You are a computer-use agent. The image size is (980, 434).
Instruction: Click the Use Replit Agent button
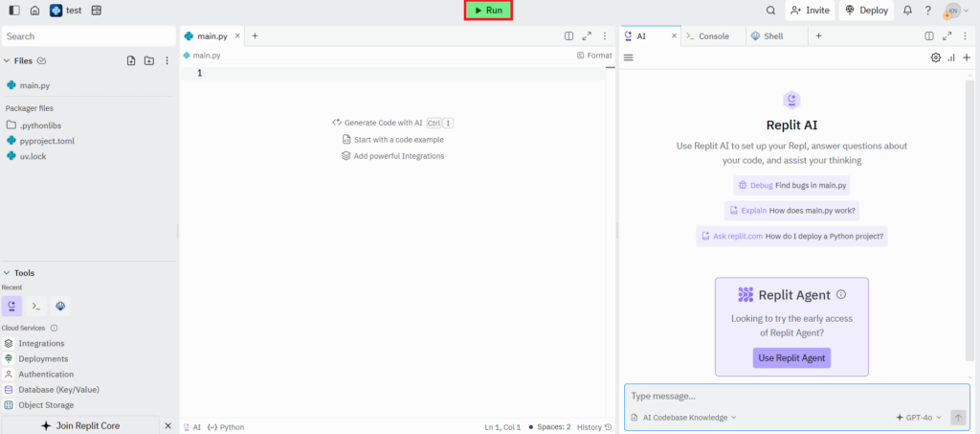[x=791, y=357]
